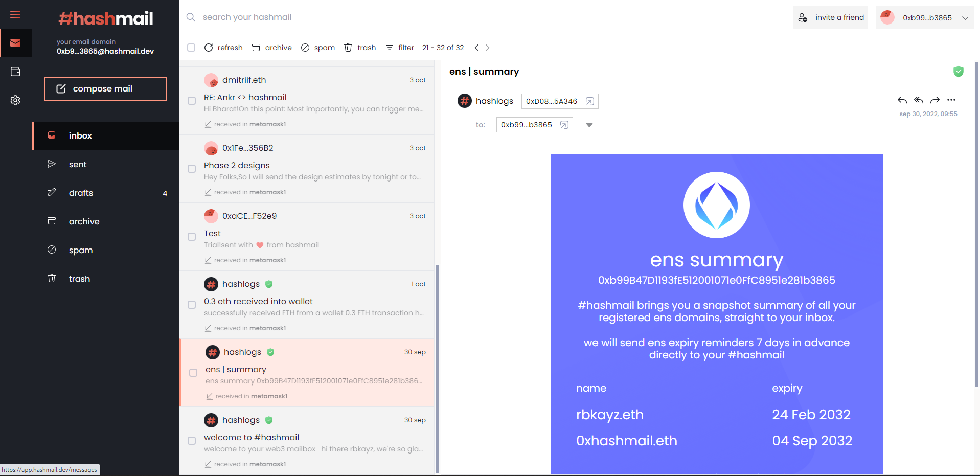The width and height of the screenshot is (980, 476).
Task: Open the trash folder in sidebar
Action: click(106, 279)
